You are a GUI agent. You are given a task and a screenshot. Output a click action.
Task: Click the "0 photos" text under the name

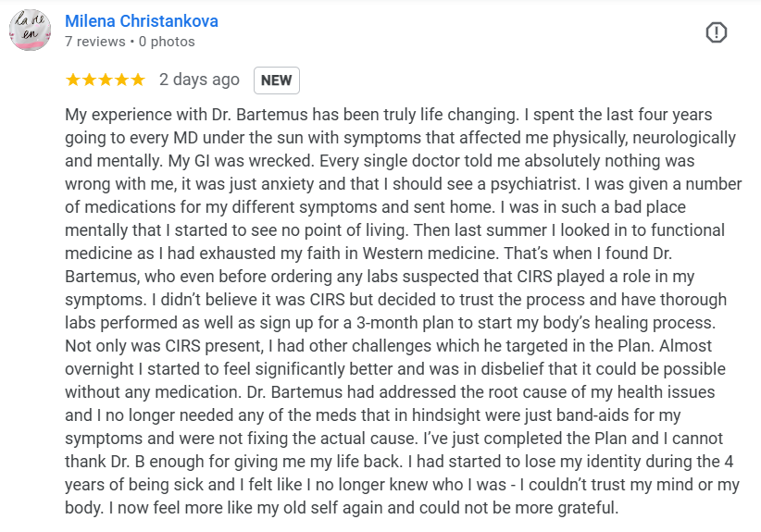168,42
